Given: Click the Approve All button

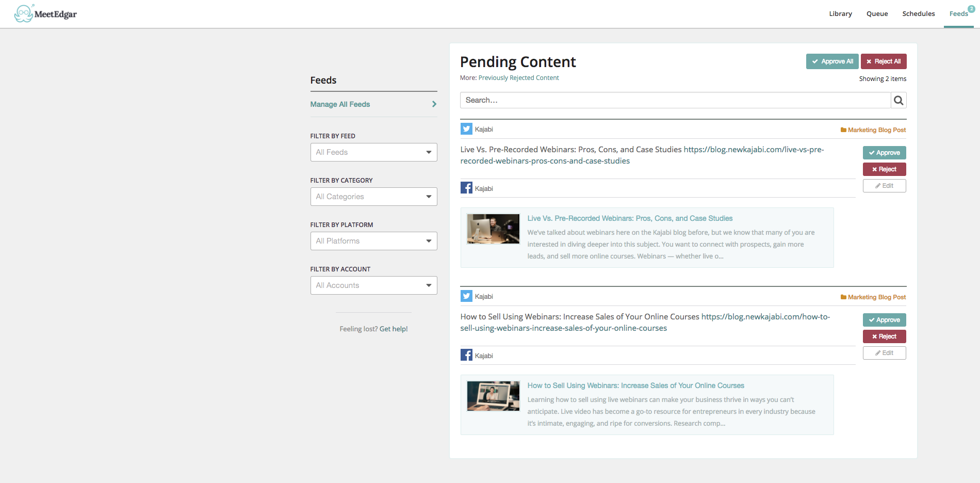Looking at the screenshot, I should [832, 61].
